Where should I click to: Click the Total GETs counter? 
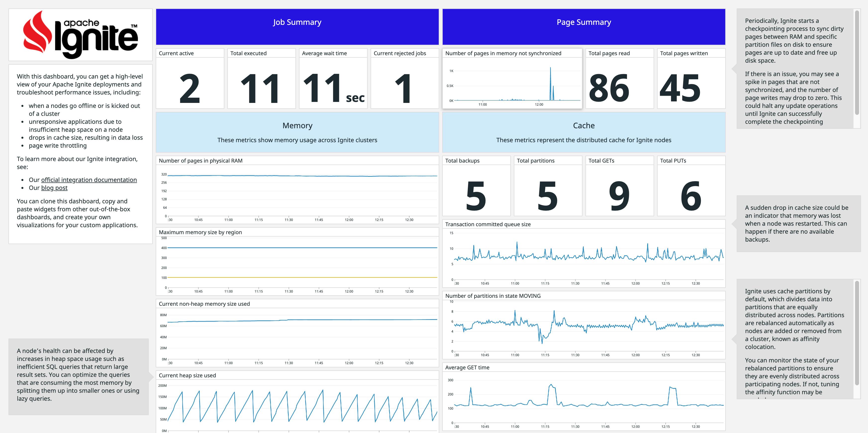(x=619, y=189)
